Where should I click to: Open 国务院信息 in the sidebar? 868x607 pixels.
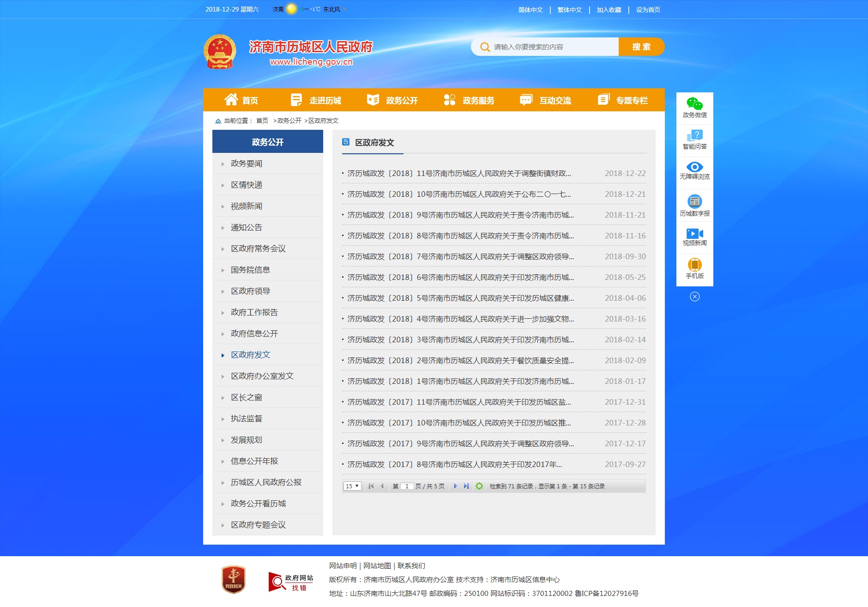pyautogui.click(x=268, y=270)
